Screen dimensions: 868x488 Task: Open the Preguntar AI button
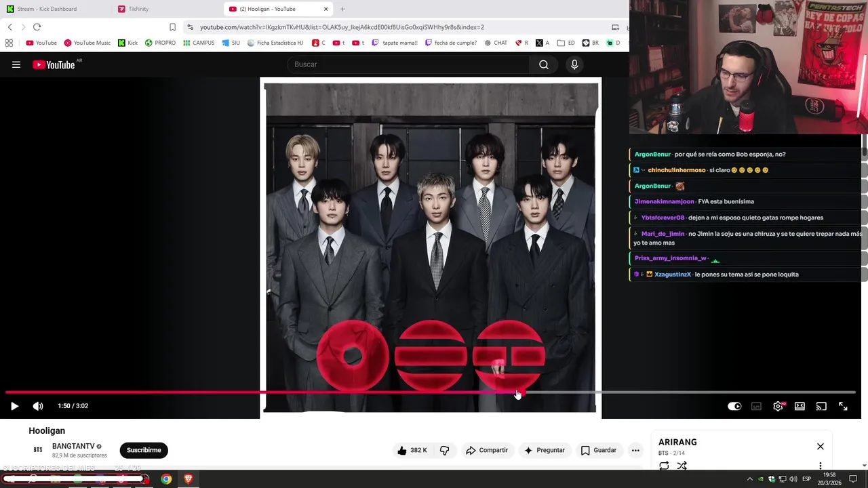[x=544, y=450]
